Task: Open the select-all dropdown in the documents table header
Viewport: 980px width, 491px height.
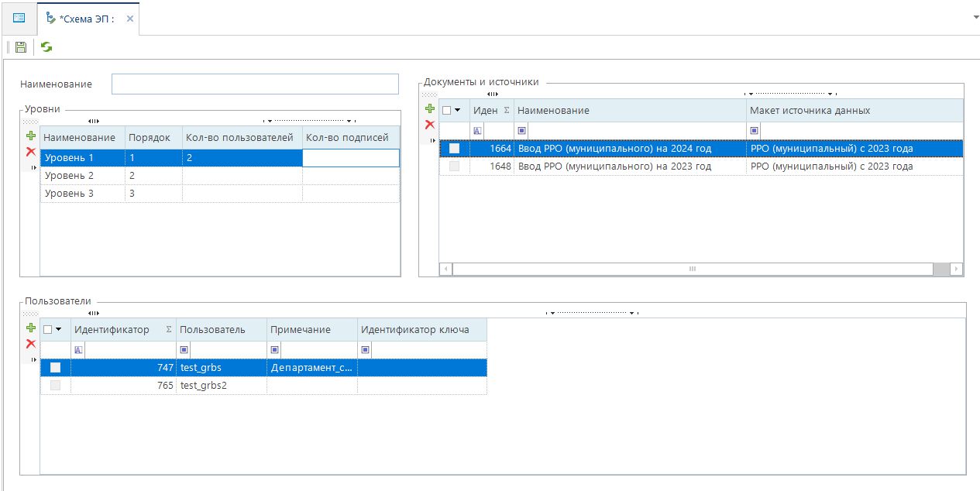Action: coord(458,111)
